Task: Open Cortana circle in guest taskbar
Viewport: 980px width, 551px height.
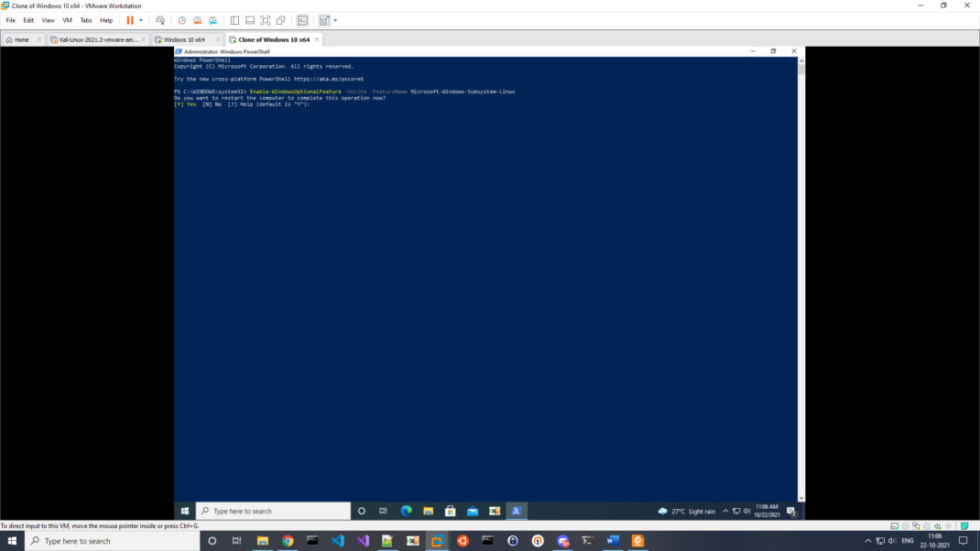Action: coord(361,511)
